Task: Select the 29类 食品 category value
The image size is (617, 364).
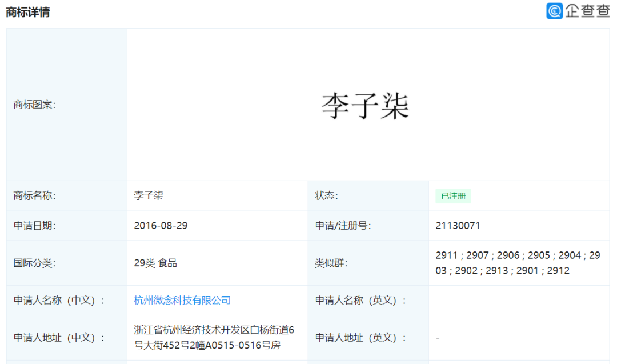Action: pyautogui.click(x=154, y=262)
